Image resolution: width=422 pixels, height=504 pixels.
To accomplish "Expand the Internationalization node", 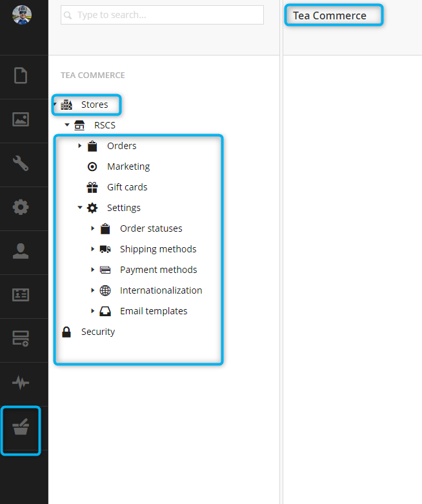I will point(92,290).
